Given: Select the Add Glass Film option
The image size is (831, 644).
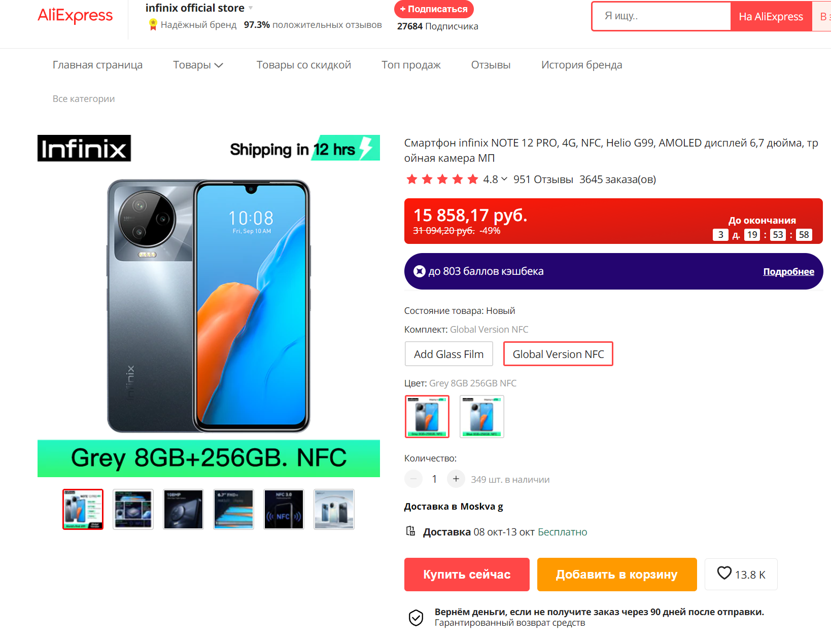Looking at the screenshot, I should pyautogui.click(x=448, y=354).
